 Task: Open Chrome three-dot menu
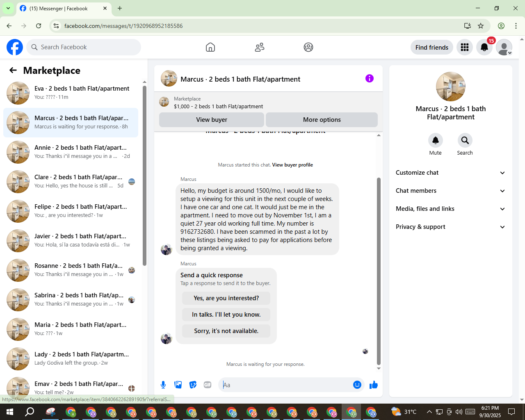516,26
